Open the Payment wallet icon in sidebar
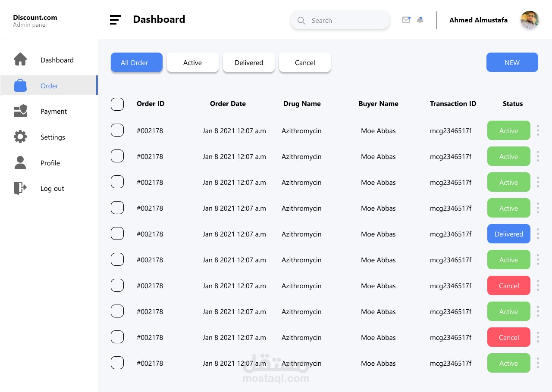 pos(20,111)
